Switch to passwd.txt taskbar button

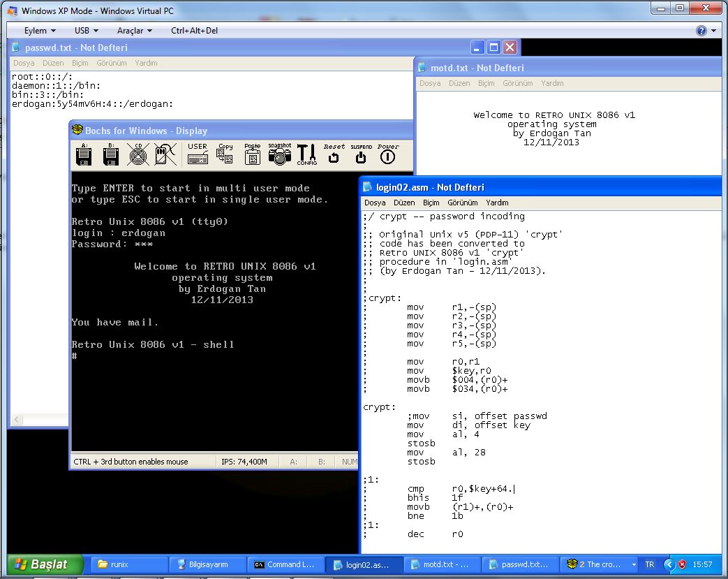click(x=520, y=564)
